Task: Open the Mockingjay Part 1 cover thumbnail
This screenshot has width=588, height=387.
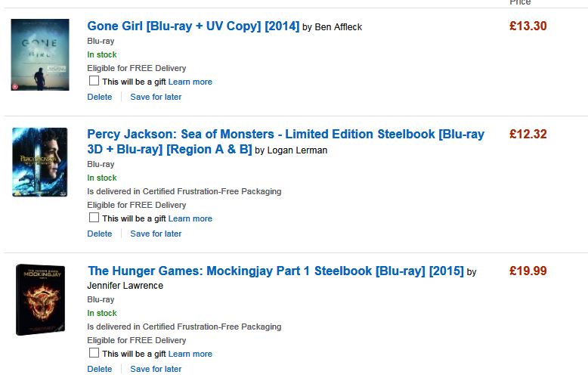Action: (x=40, y=299)
